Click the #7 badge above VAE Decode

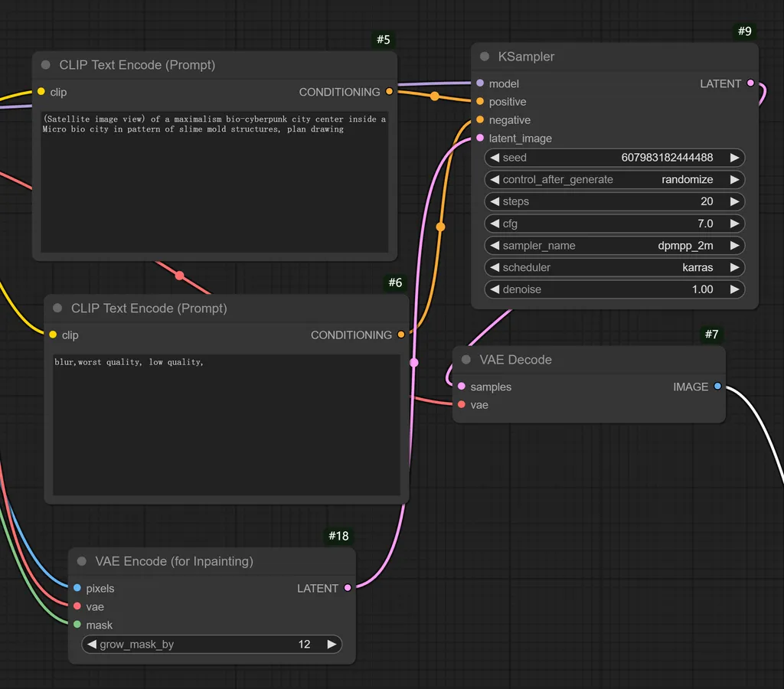coord(711,334)
